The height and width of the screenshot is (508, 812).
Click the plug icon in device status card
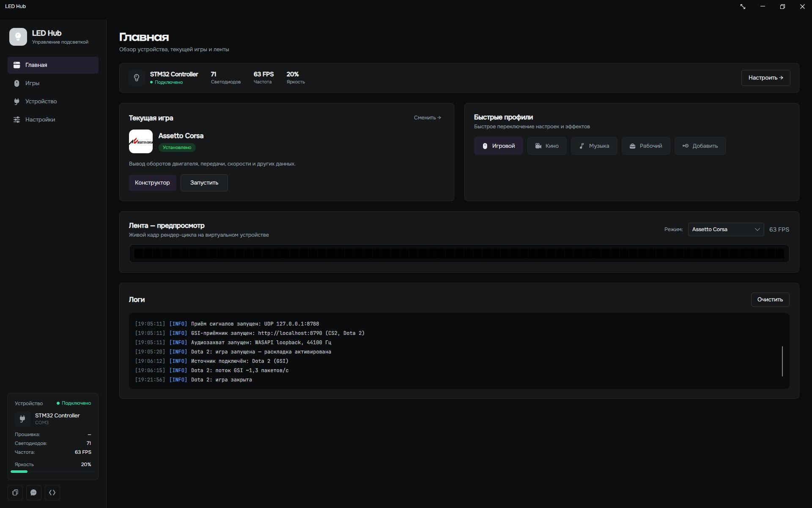[x=22, y=419]
